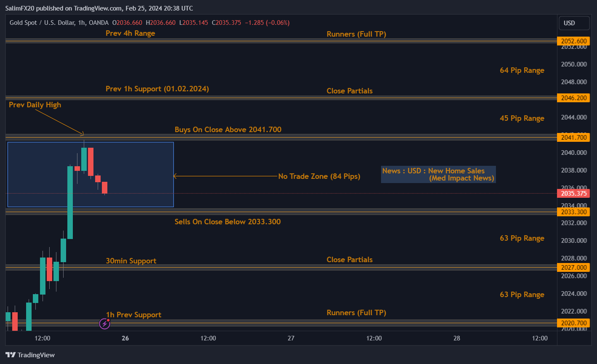The width and height of the screenshot is (597, 364).
Task: Click the 2027.000 price label
Action: (x=573, y=267)
